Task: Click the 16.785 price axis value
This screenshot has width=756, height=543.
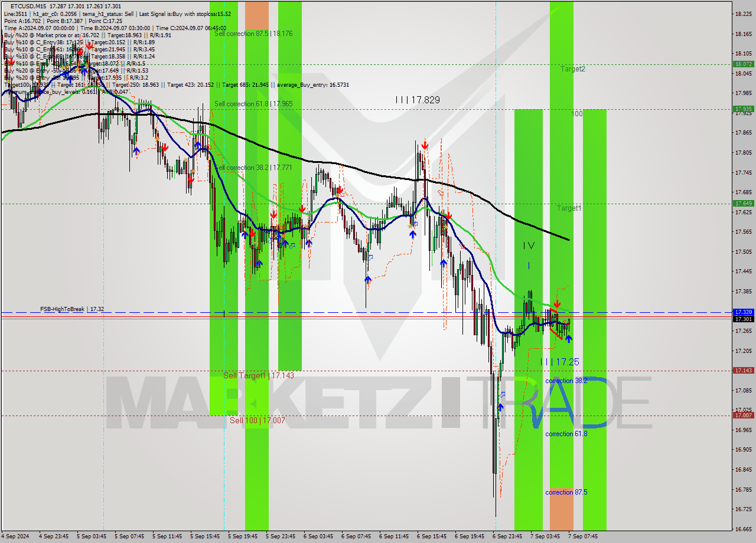Action: (x=743, y=489)
